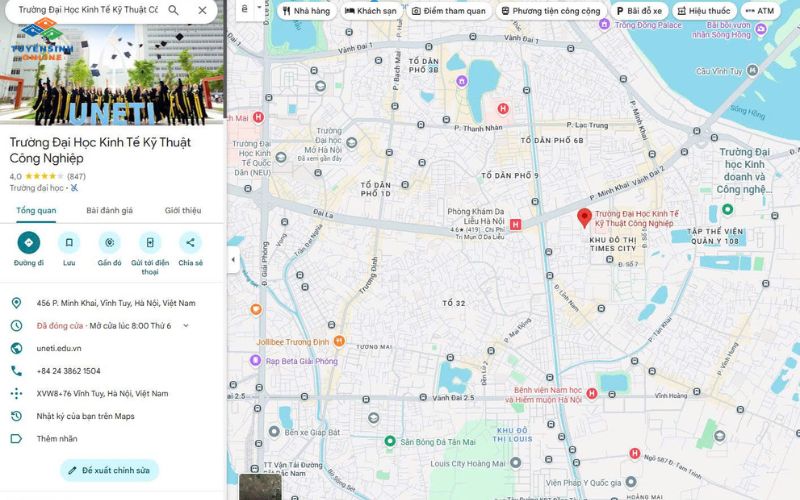Image resolution: width=800 pixels, height=500 pixels.
Task: Switch to the Tổng quan tab
Action: click(x=36, y=210)
